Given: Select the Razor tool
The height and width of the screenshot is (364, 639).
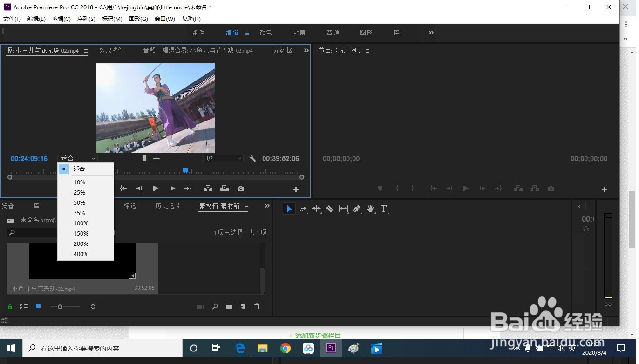Looking at the screenshot, I should click(330, 209).
